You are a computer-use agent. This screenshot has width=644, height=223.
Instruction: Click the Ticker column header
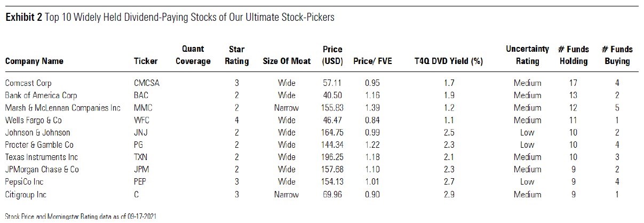[x=146, y=61]
